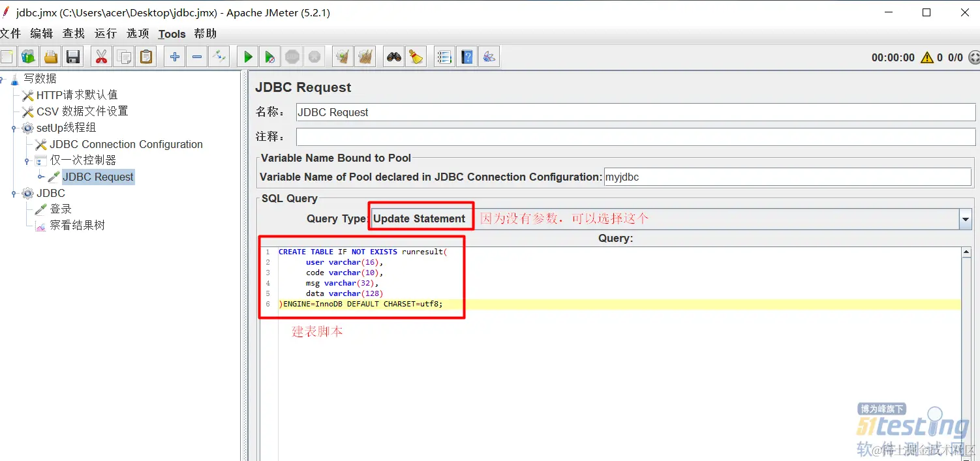Click the grey Shutdown icon
The image size is (980, 461).
[314, 57]
